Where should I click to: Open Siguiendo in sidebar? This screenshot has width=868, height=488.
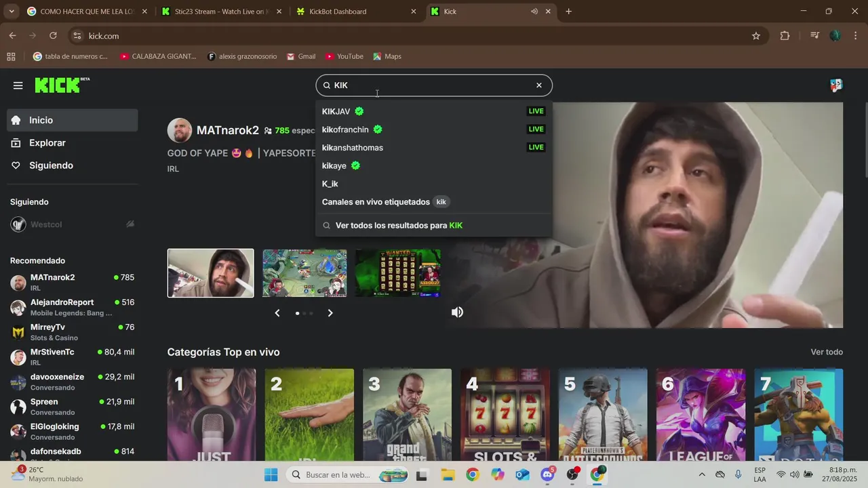point(73,165)
